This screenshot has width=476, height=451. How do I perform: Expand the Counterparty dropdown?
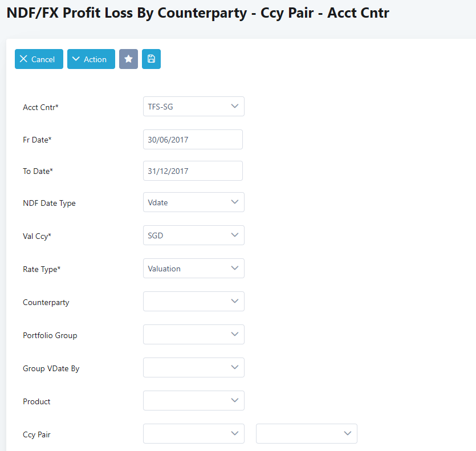pyautogui.click(x=193, y=302)
